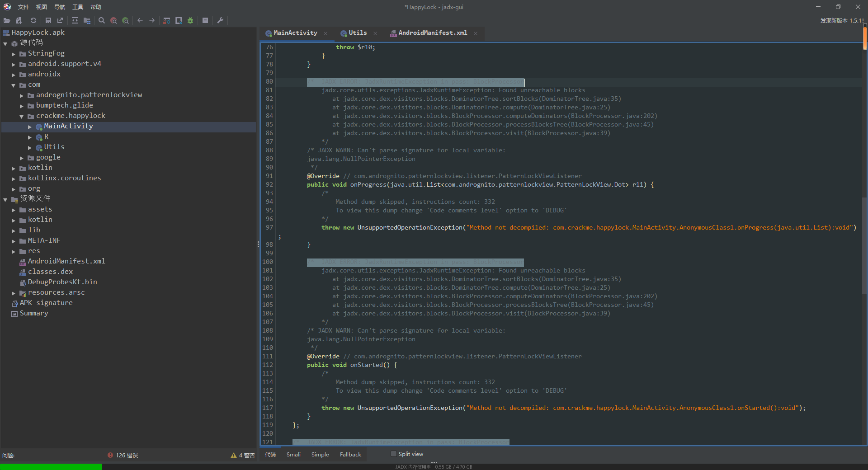Image resolution: width=868 pixels, height=470 pixels.
Task: Expand the MainActivity class node
Action: pyautogui.click(x=30, y=127)
